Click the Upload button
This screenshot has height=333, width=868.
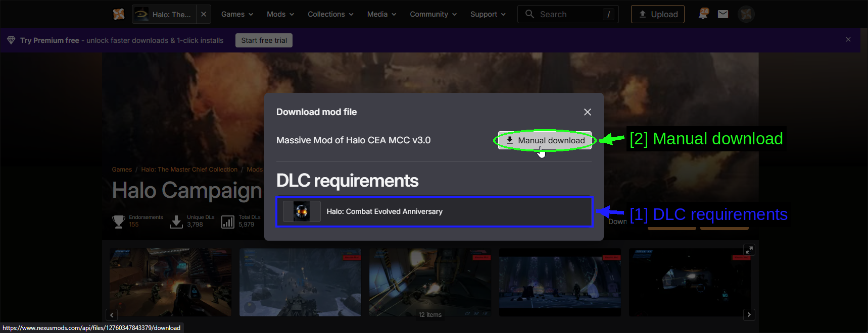[658, 14]
